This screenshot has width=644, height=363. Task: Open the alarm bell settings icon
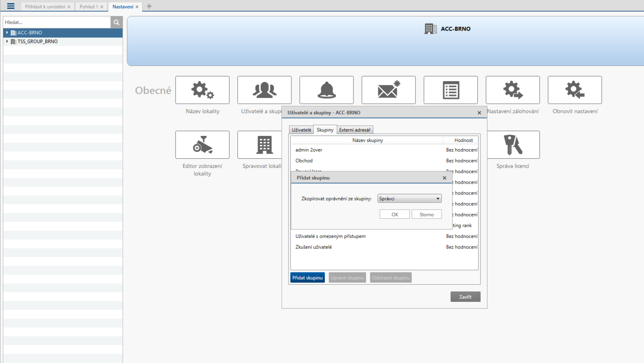point(326,90)
